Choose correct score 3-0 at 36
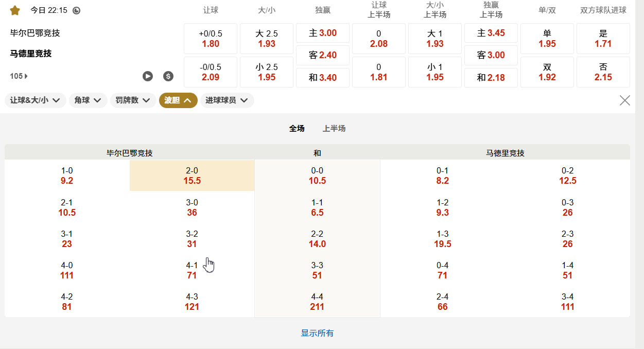The image size is (644, 349). click(192, 207)
